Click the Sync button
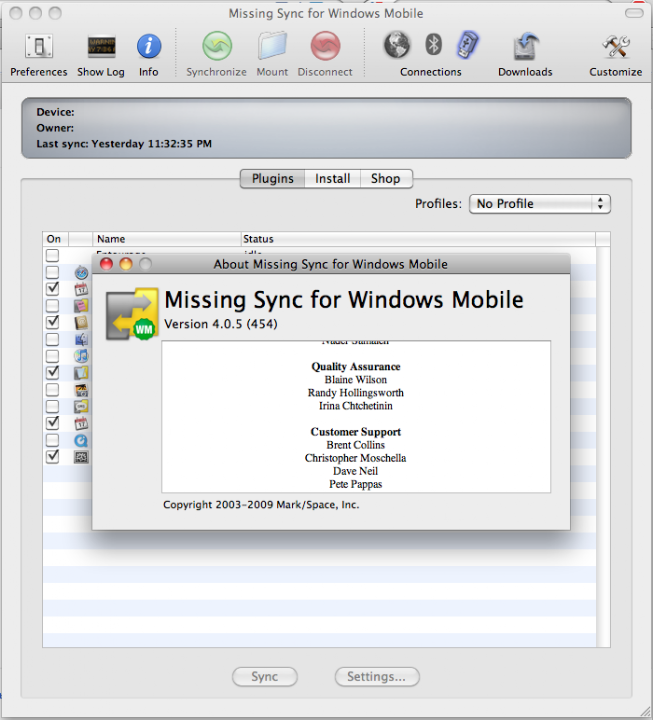The width and height of the screenshot is (653, 720). click(265, 677)
